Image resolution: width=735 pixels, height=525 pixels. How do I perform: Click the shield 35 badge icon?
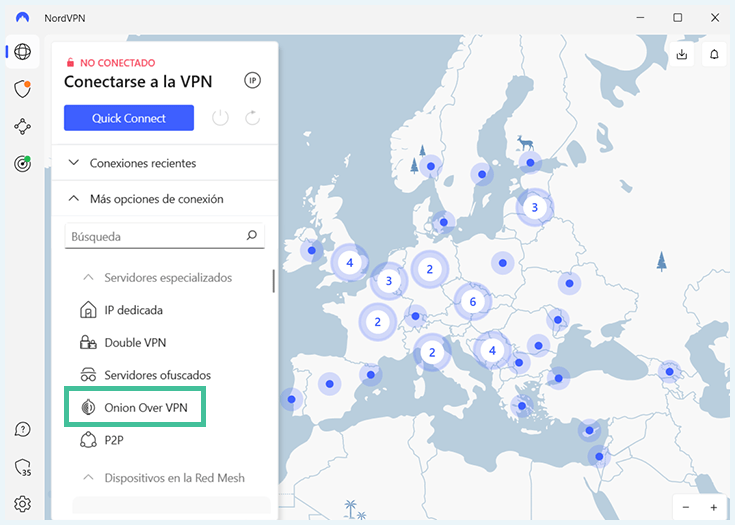pos(22,467)
